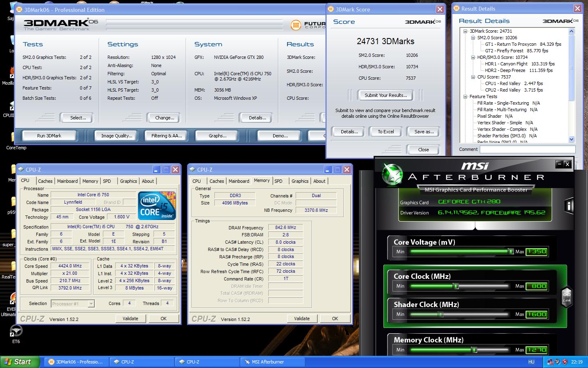Open Graphics tab in left CPU-Z

click(x=129, y=181)
